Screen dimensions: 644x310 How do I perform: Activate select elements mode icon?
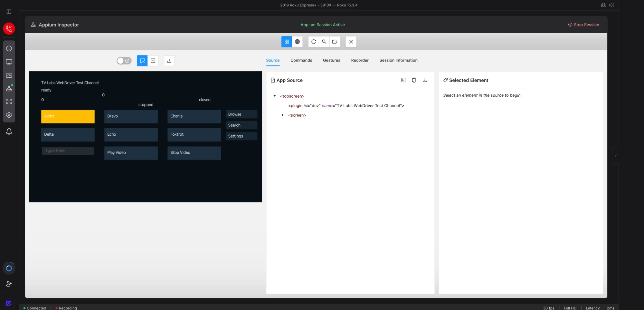click(142, 61)
